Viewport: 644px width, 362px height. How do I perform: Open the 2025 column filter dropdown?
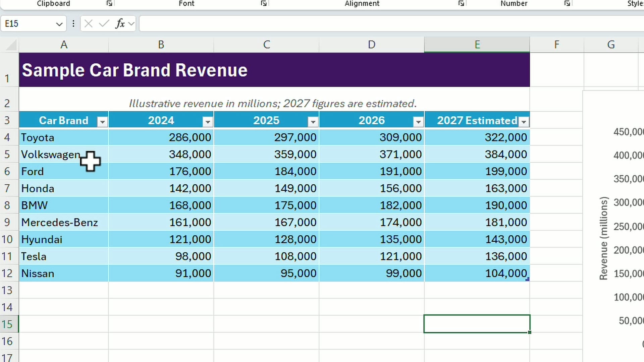coord(313,122)
